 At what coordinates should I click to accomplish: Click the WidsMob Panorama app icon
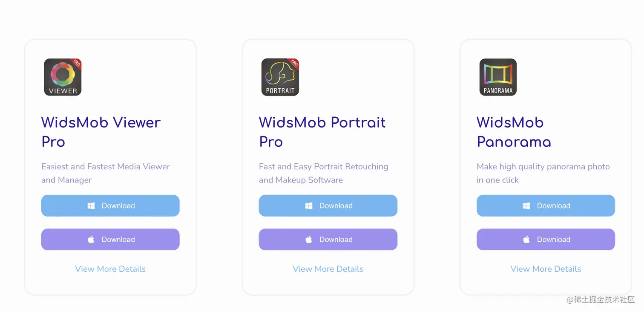point(498,77)
